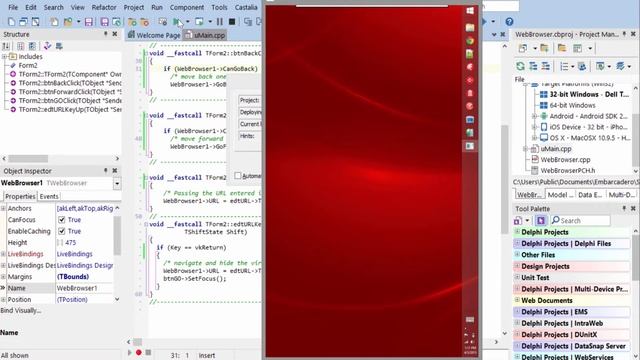Expand the Margins property

[3, 277]
